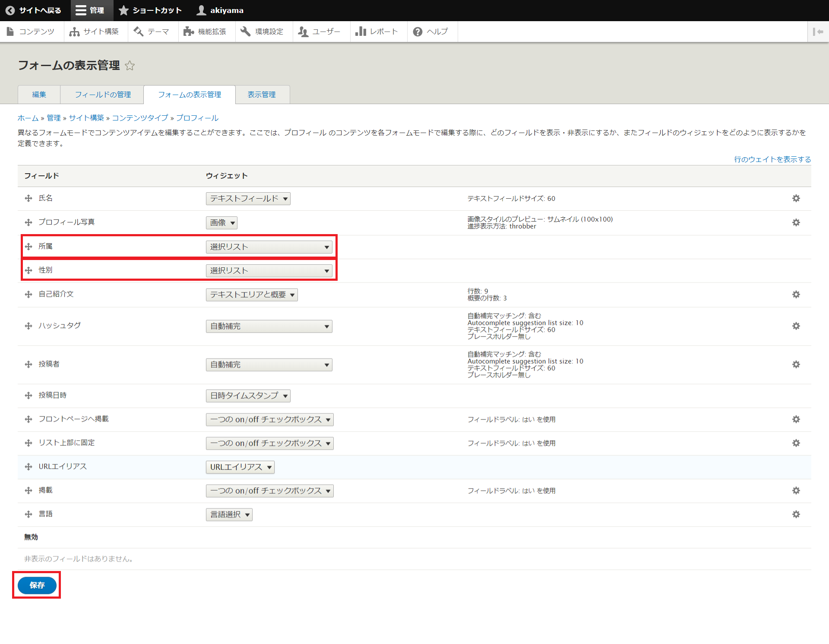Click drag handle for 自己紹介文 row

[28, 295]
